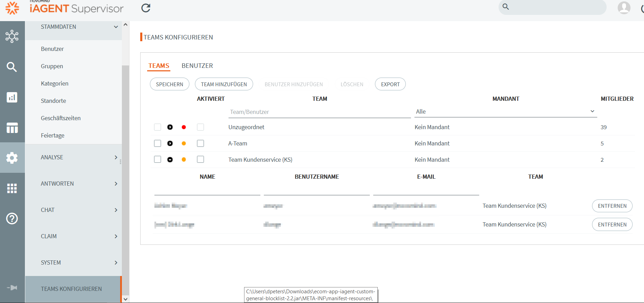Switch to the Benutzer tab
The height and width of the screenshot is (303, 644).
point(197,65)
